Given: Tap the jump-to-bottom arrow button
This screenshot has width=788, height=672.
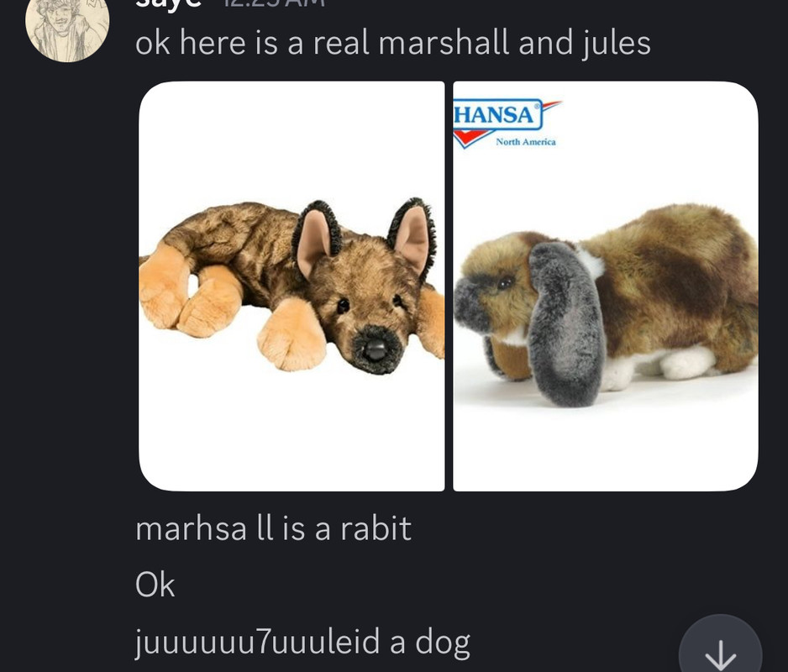Looking at the screenshot, I should [x=720, y=648].
